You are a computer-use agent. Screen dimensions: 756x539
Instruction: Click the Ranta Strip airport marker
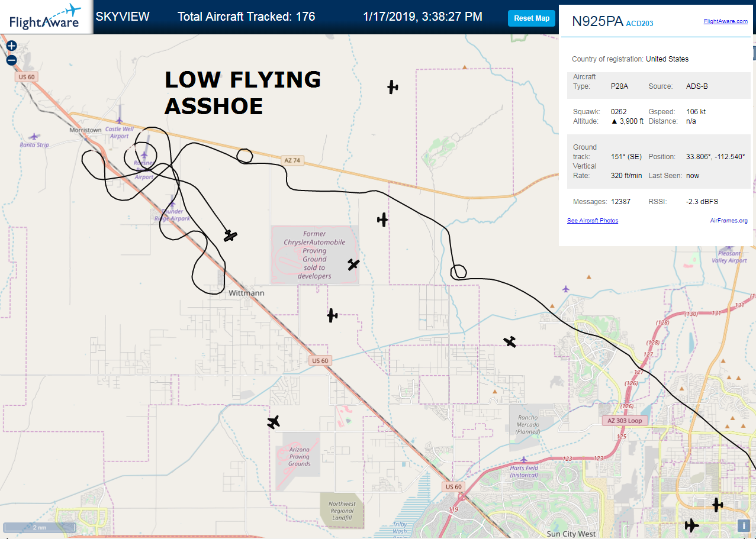coord(34,137)
